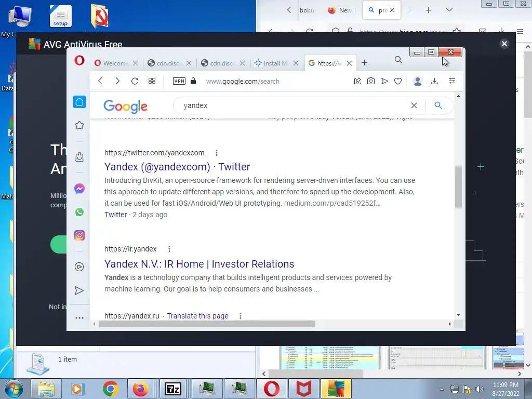This screenshot has height=399, width=532.
Task: Click the Opera snapshot camera icon
Action: (x=371, y=81)
